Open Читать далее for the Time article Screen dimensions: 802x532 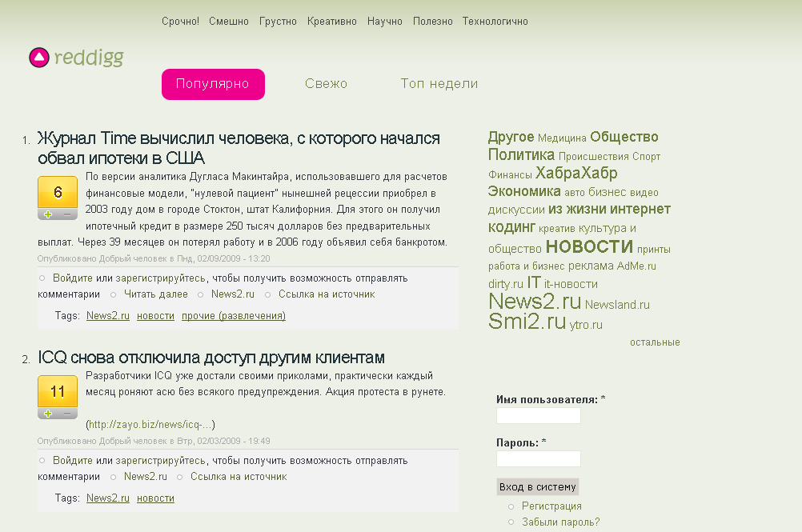pos(156,294)
